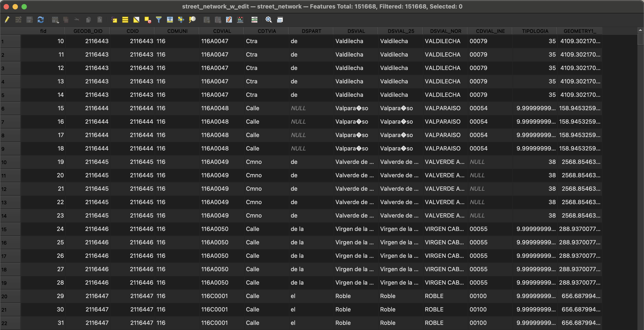Click the vertical scrollbar up arrow
The width and height of the screenshot is (644, 330).
click(640, 30)
